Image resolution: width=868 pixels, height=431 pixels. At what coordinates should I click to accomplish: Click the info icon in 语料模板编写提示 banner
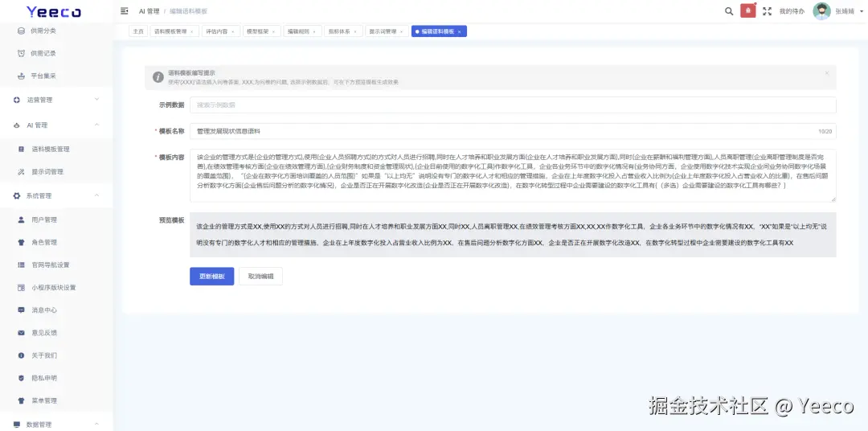click(158, 77)
